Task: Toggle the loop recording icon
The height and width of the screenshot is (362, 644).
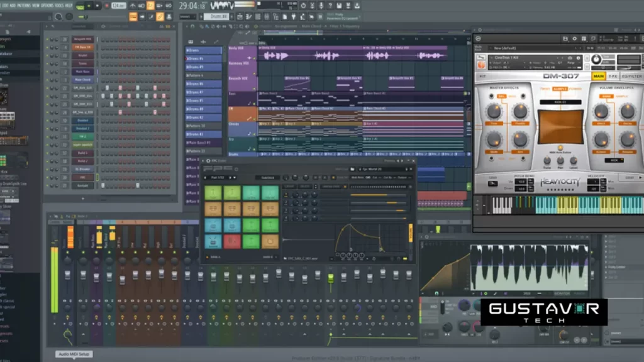Action: coord(169,6)
